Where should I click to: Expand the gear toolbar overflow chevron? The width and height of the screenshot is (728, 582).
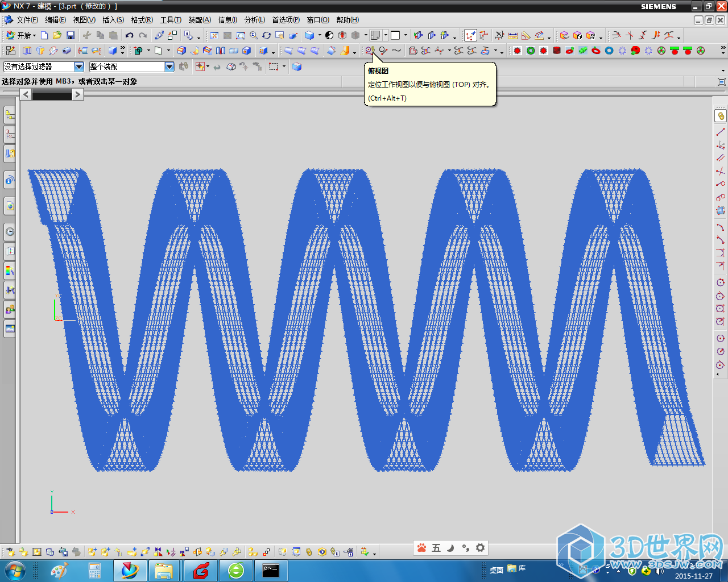click(723, 51)
